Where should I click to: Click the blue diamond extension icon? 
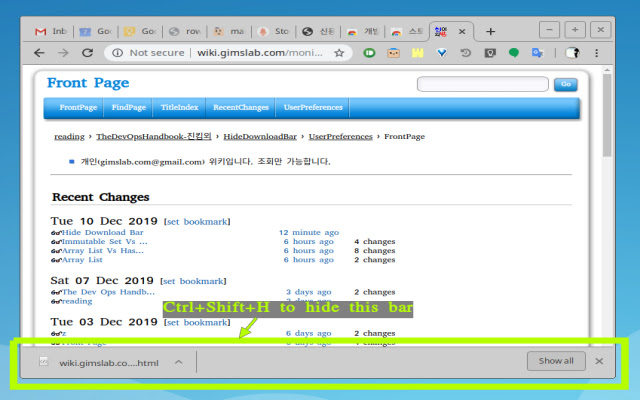pos(442,53)
